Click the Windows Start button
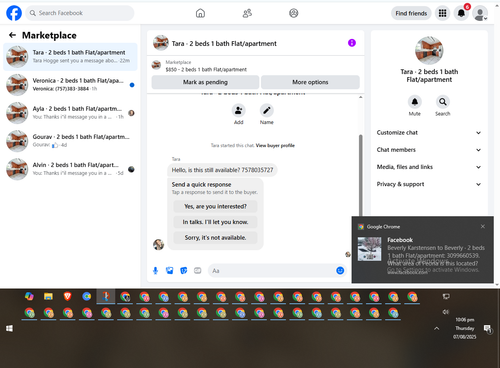 pos(9,329)
